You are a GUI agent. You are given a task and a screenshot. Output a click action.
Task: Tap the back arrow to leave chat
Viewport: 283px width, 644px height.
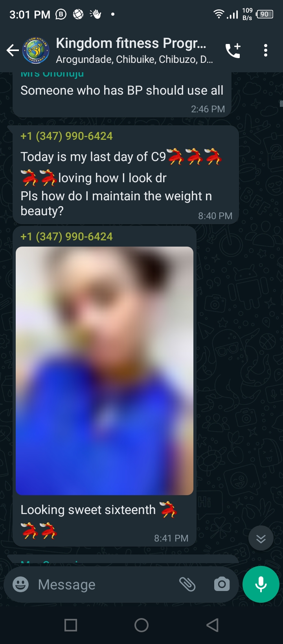click(x=13, y=50)
